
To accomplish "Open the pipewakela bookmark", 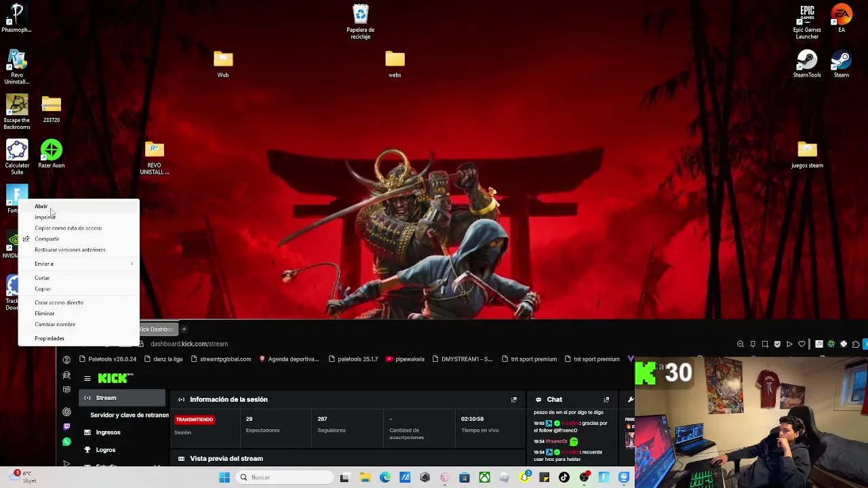I will [x=405, y=359].
